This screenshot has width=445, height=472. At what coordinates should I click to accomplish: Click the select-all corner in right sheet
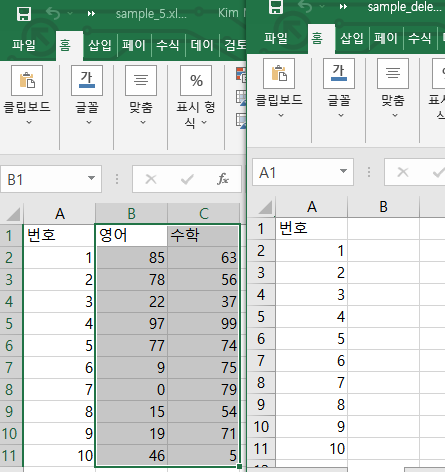[265, 207]
